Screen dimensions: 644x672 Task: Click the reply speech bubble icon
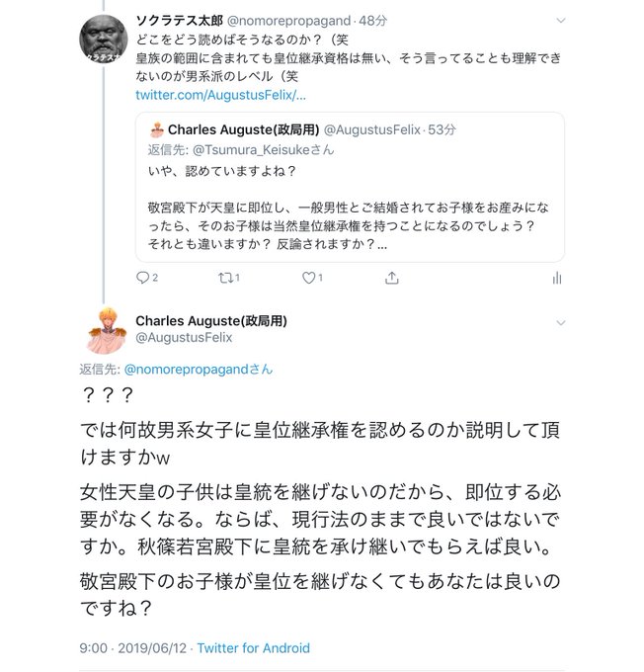(142, 278)
